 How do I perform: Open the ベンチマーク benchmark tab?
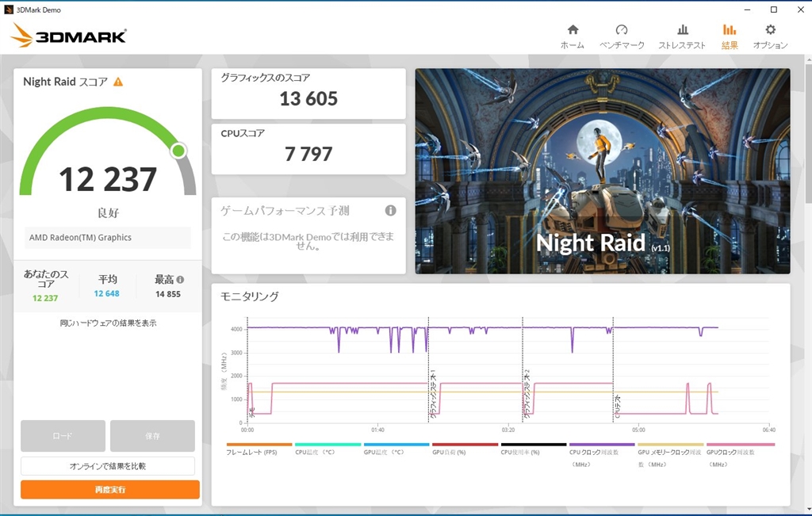point(622,36)
